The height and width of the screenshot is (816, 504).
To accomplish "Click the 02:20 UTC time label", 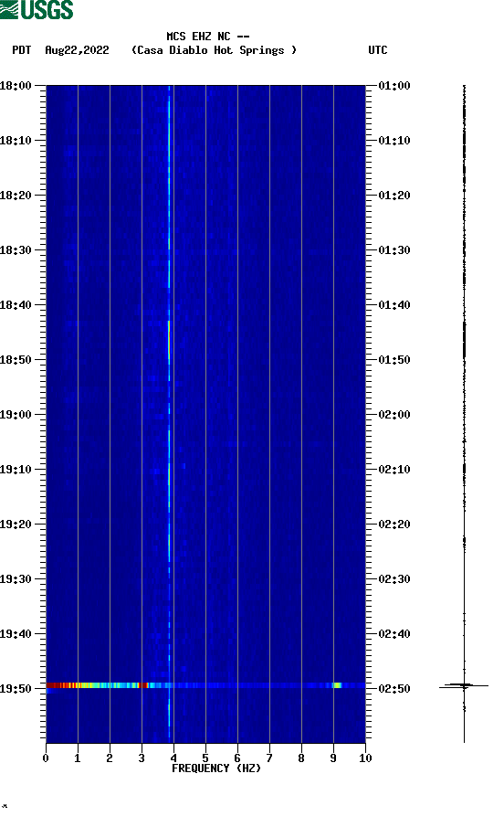I will 394,525.
